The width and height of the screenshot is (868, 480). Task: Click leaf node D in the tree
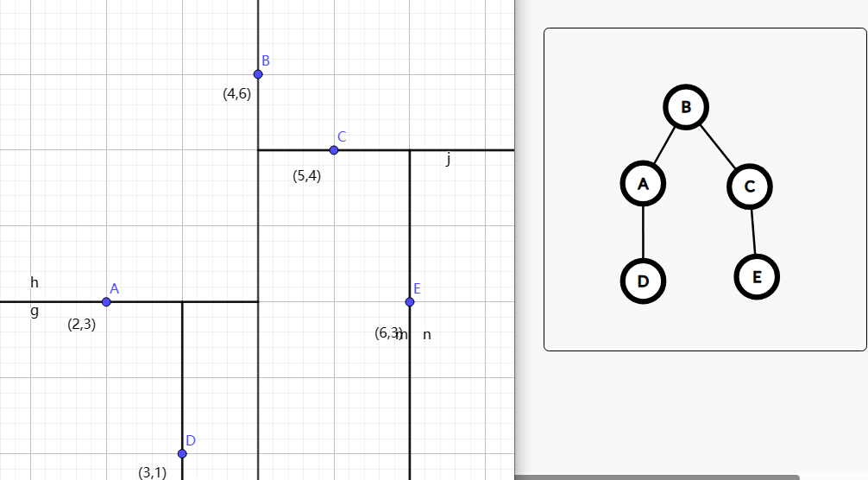[643, 281]
